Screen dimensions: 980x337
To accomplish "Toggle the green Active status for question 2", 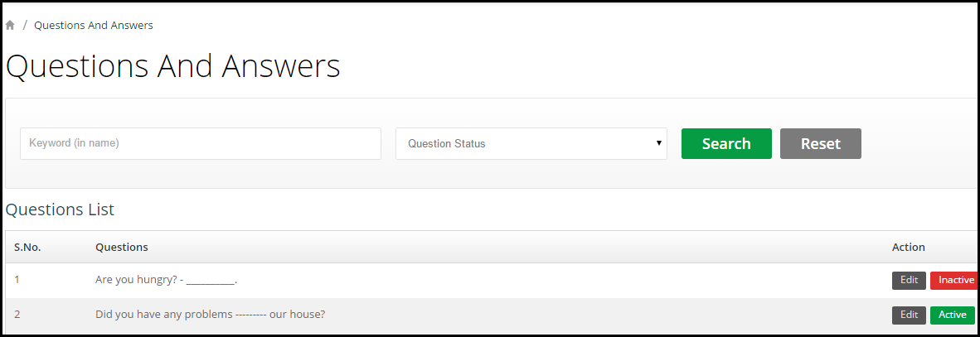I will click(x=953, y=315).
